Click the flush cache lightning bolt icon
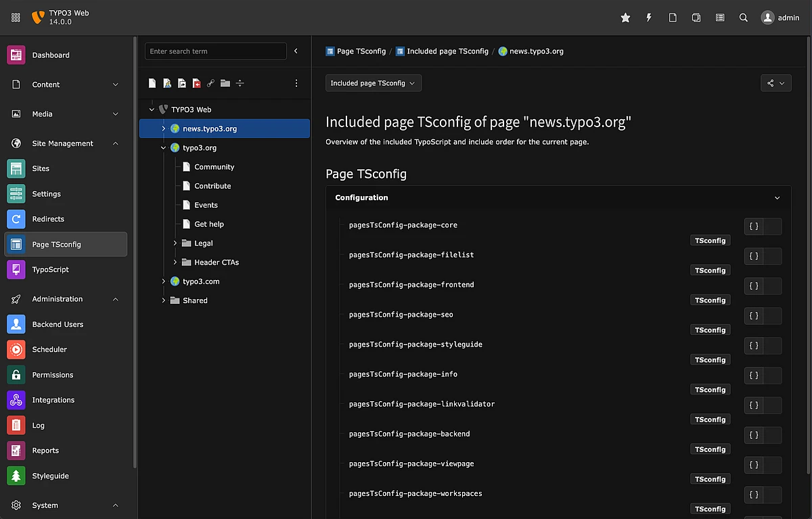 [649, 18]
